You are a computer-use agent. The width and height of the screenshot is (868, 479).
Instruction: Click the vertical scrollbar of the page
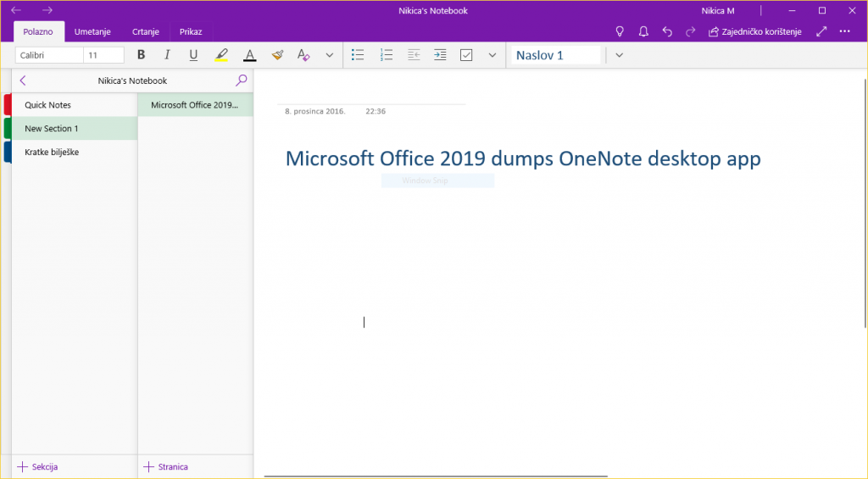865,203
